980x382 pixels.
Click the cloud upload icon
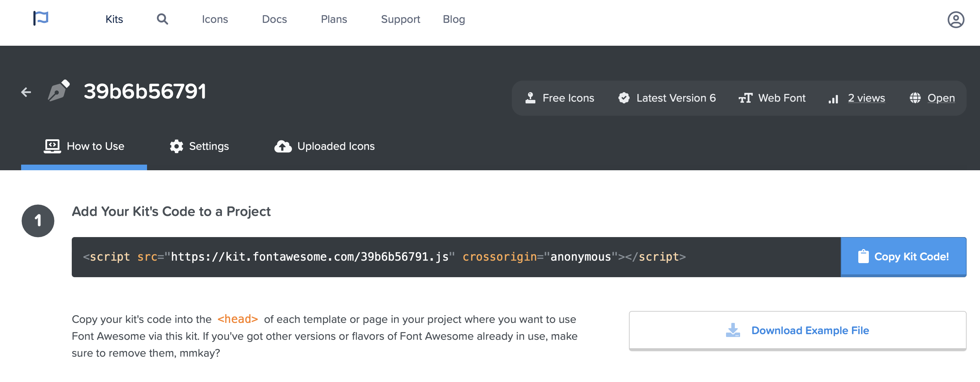click(x=283, y=146)
